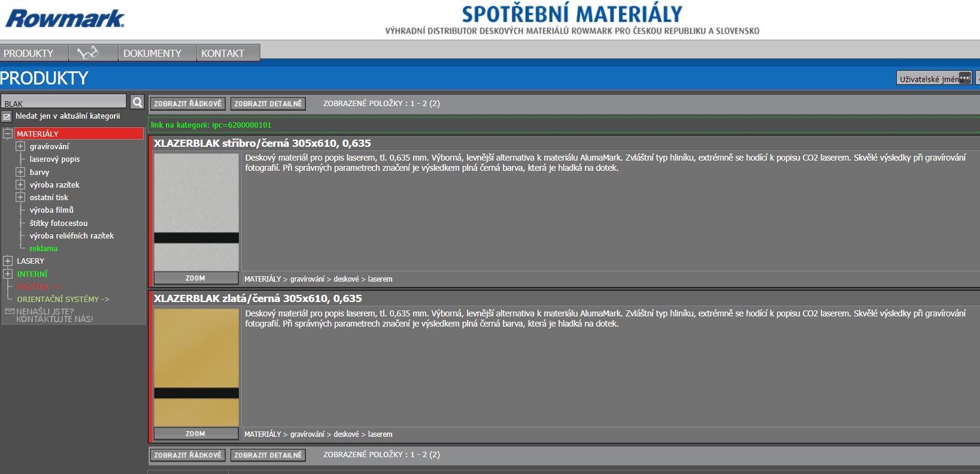Screen dimensions: 980x474
Task: Click the Rowmark logo
Action: 65,19
